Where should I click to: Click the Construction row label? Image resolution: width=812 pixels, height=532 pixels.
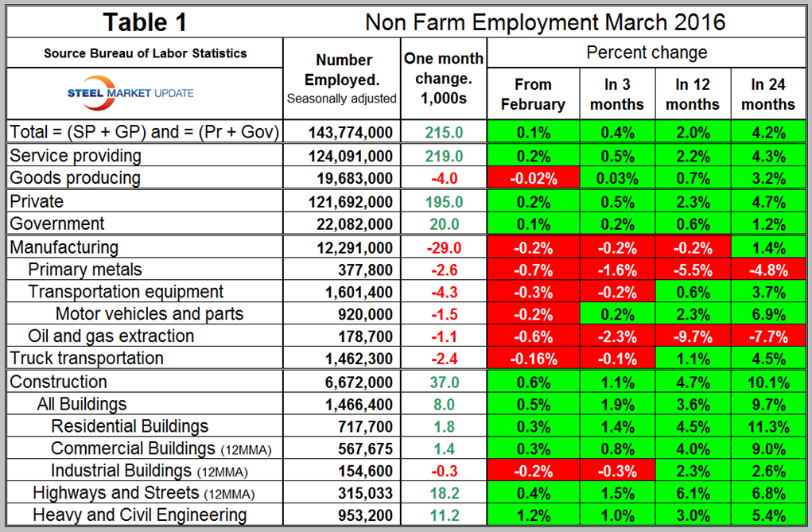59,382
